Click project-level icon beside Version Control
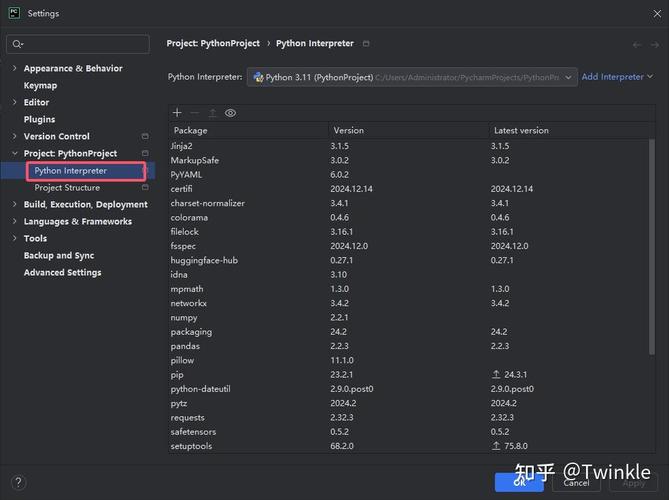 click(145, 136)
